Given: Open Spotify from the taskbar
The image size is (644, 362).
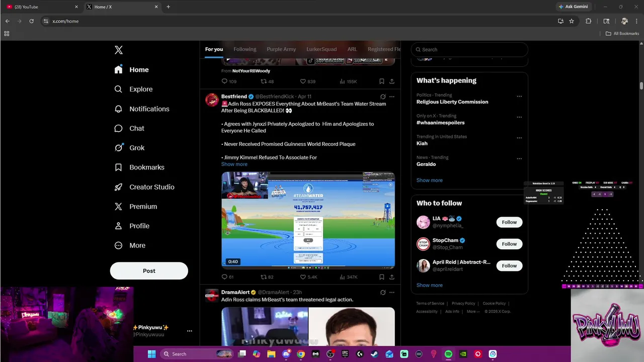Looking at the screenshot, I should 448,354.
